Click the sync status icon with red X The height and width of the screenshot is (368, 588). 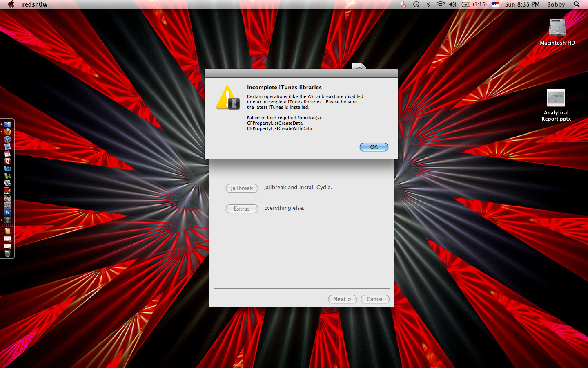pos(403,4)
